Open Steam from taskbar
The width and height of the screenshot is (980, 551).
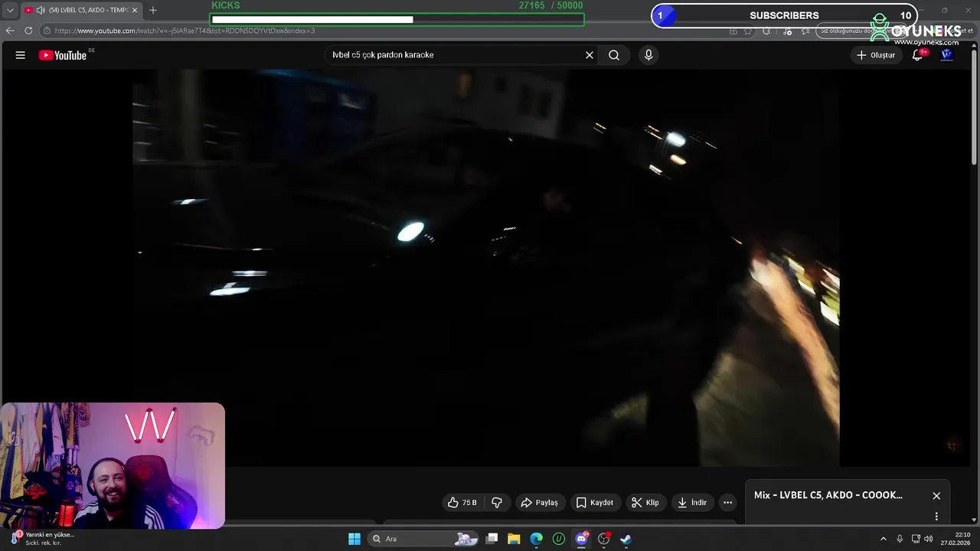[x=626, y=539]
